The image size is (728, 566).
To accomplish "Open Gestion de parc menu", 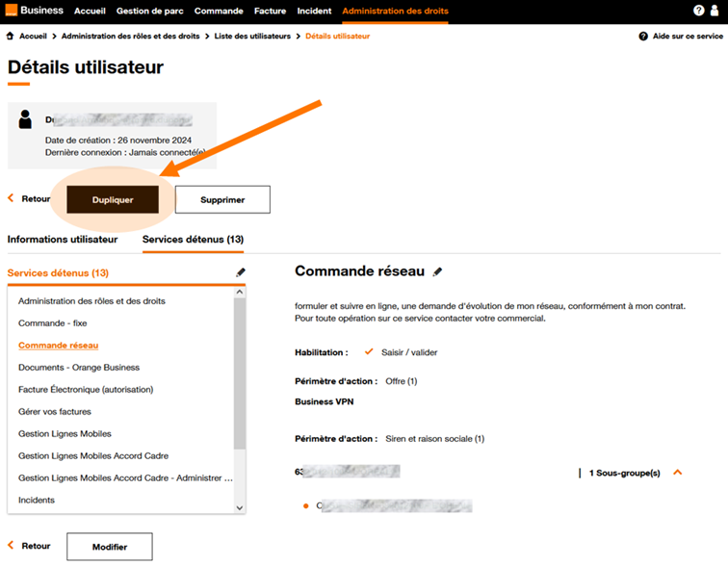I will 150,12.
